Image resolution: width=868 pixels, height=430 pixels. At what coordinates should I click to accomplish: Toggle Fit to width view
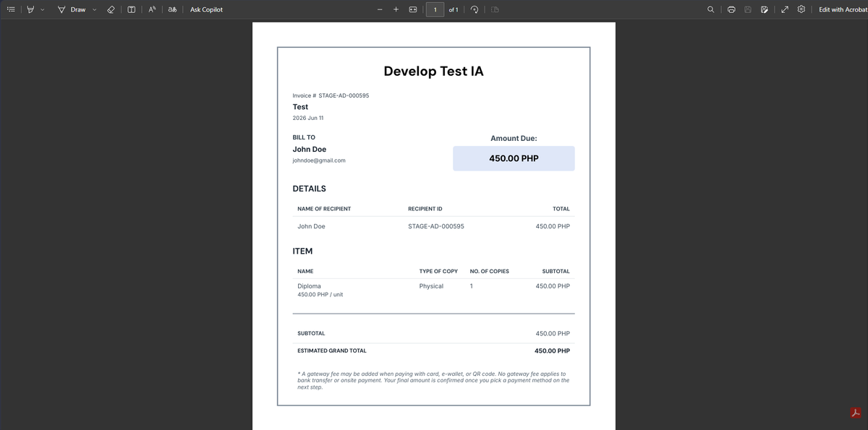point(413,9)
